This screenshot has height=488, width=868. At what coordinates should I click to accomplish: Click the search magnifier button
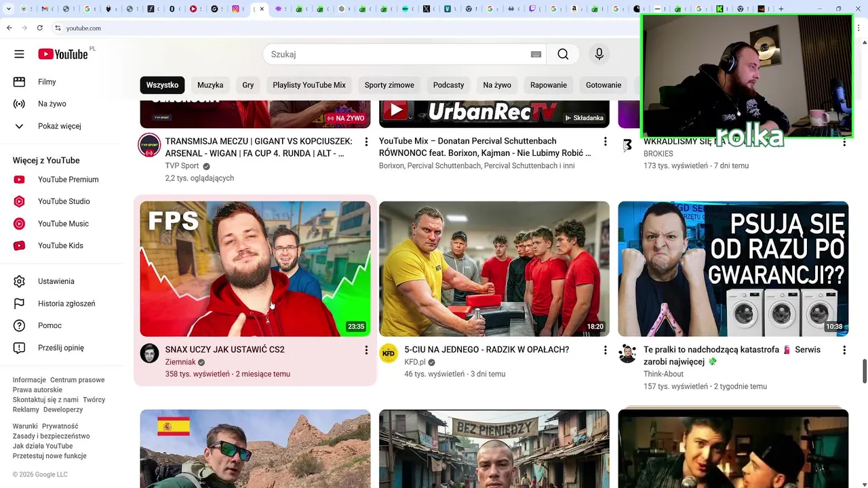coord(563,54)
